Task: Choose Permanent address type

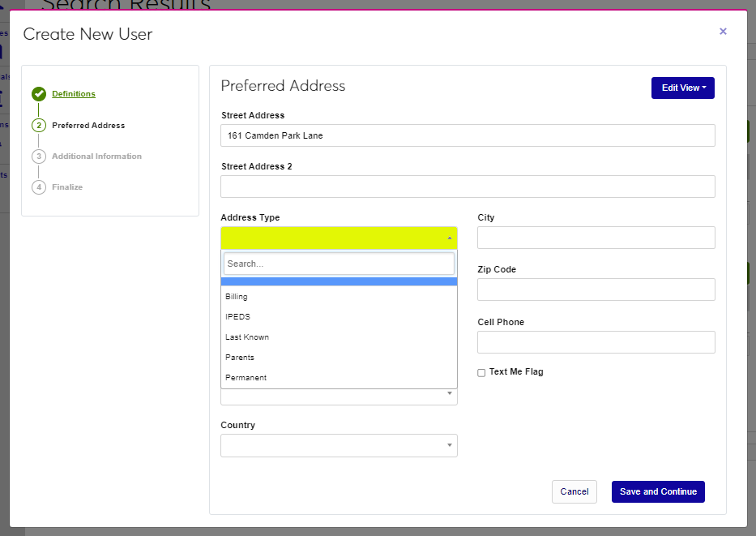Action: click(x=246, y=378)
